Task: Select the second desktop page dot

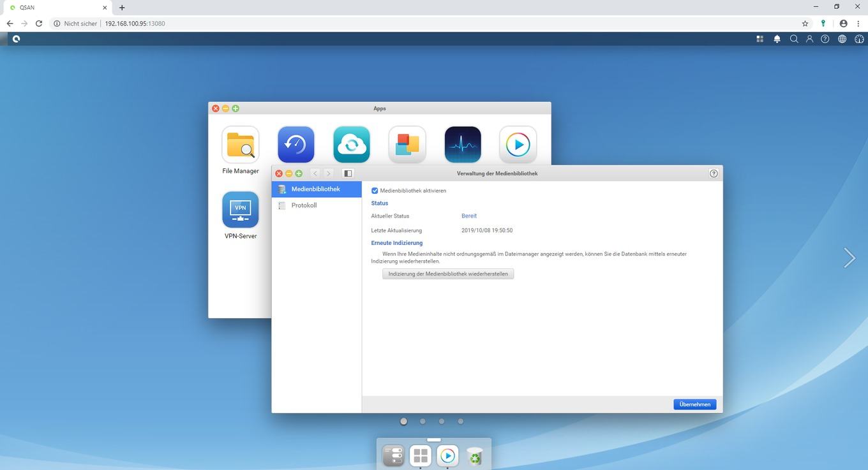Action: pyautogui.click(x=423, y=421)
